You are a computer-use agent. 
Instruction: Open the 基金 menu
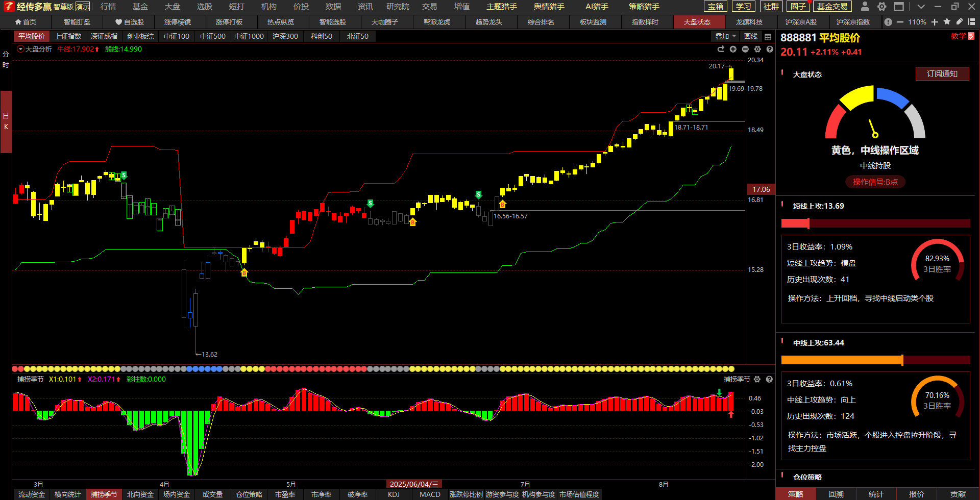coord(140,7)
